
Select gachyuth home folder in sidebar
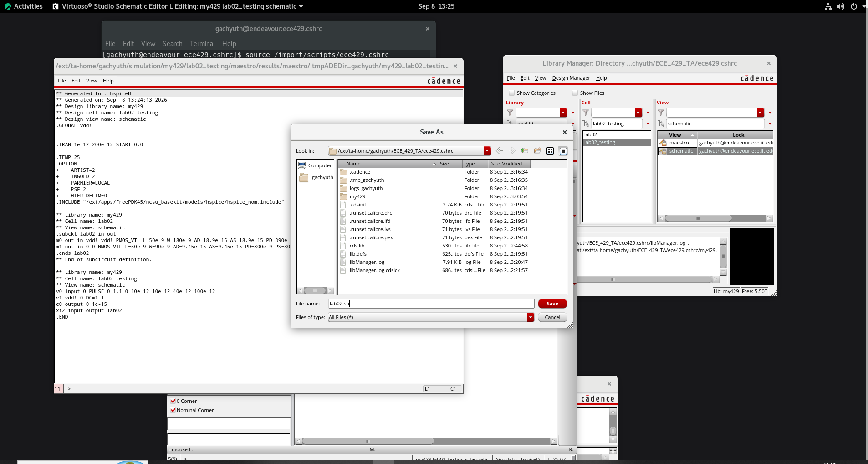pos(317,177)
